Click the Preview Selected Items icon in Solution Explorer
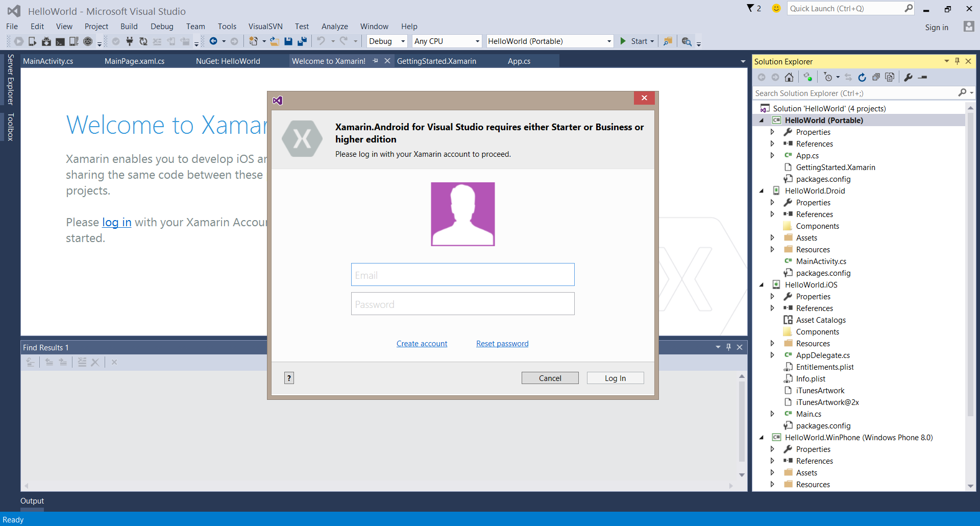This screenshot has width=980, height=526. point(922,77)
